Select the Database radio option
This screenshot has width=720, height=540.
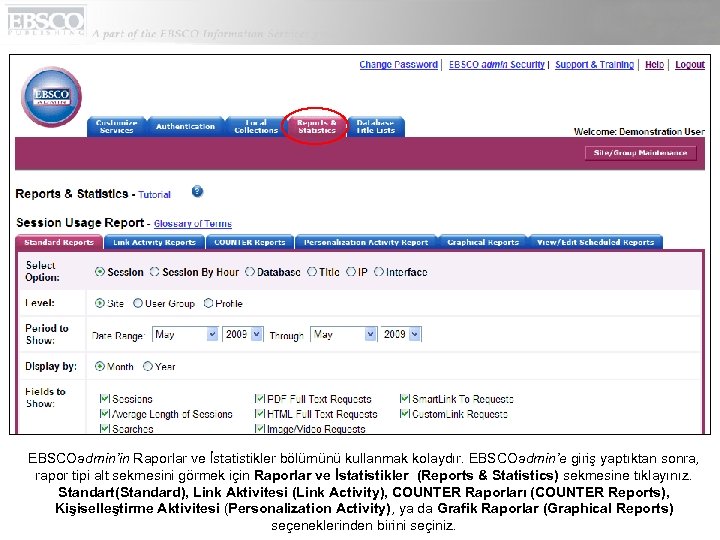[250, 272]
